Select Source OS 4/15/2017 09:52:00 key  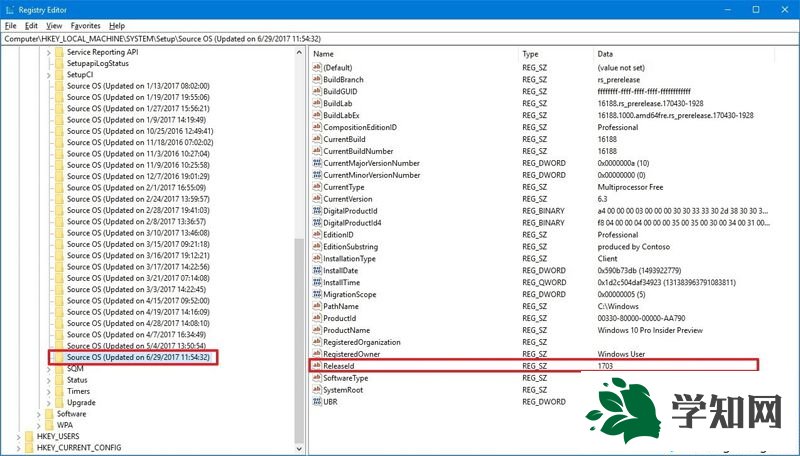click(138, 300)
